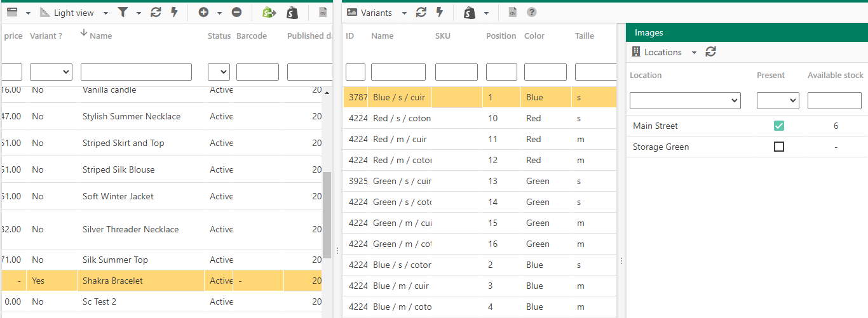Open the grid layout icon in products toolbar
This screenshot has height=318, width=868.
click(x=12, y=13)
